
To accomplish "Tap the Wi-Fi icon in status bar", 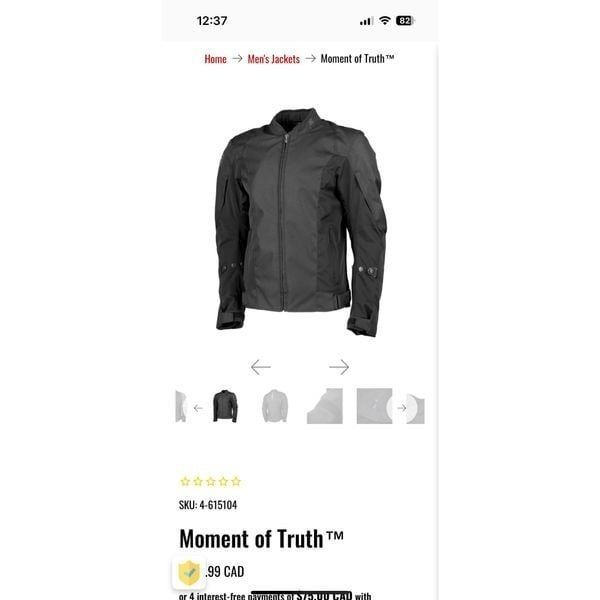I will (x=385, y=20).
